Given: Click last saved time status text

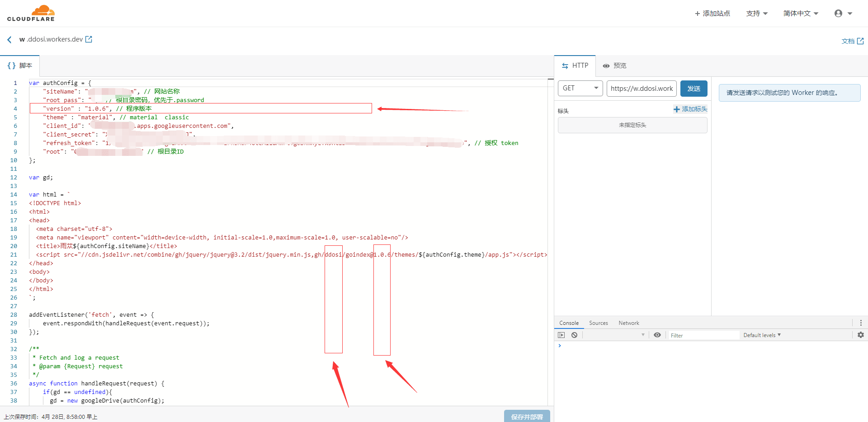Looking at the screenshot, I should [51, 417].
